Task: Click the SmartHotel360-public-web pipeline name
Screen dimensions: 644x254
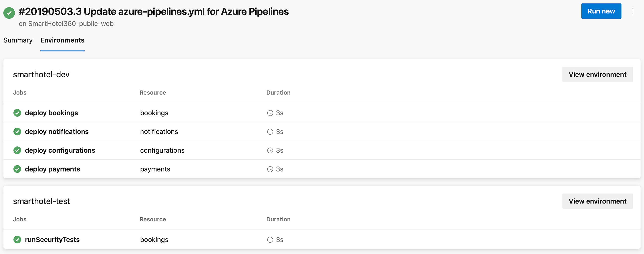Action: click(x=71, y=24)
